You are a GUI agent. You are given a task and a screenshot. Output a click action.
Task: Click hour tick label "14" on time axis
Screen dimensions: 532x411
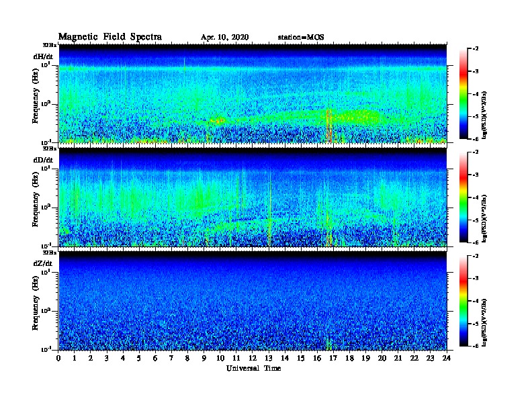[285, 359]
